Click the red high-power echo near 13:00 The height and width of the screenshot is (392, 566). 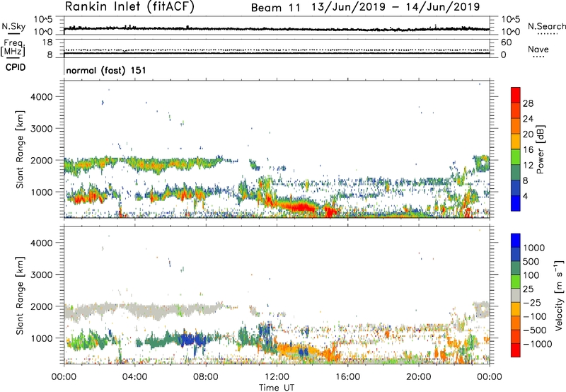click(299, 207)
